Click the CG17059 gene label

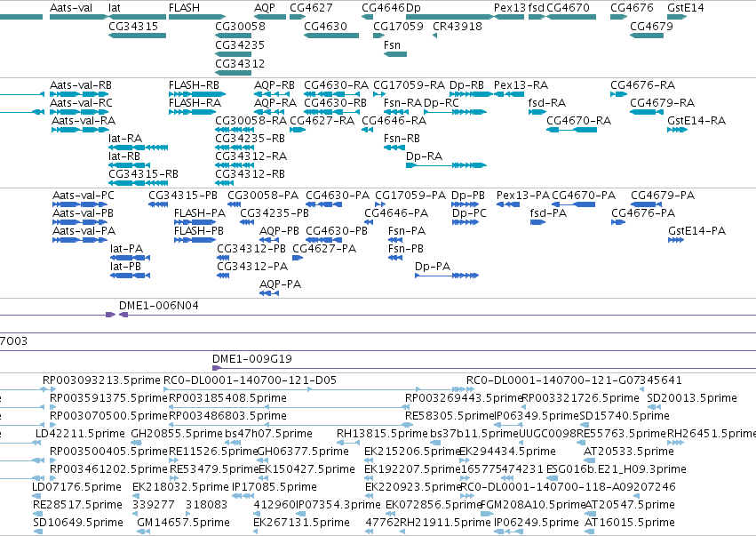pos(398,26)
